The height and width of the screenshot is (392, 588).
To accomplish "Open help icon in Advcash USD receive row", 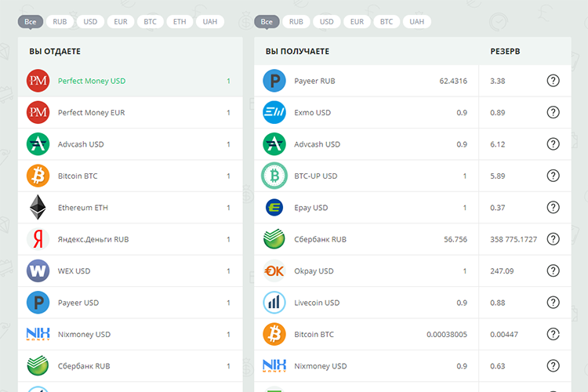I will pyautogui.click(x=554, y=144).
